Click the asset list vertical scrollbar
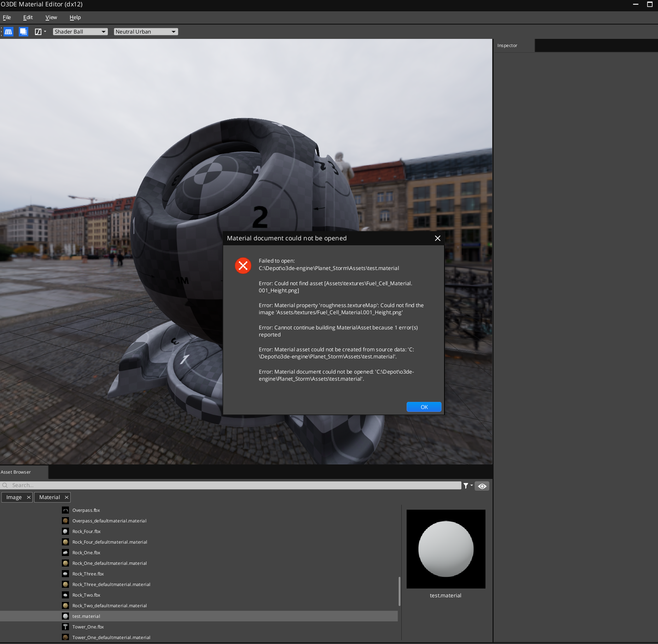Screen dimensions: 658x644 coord(400,591)
